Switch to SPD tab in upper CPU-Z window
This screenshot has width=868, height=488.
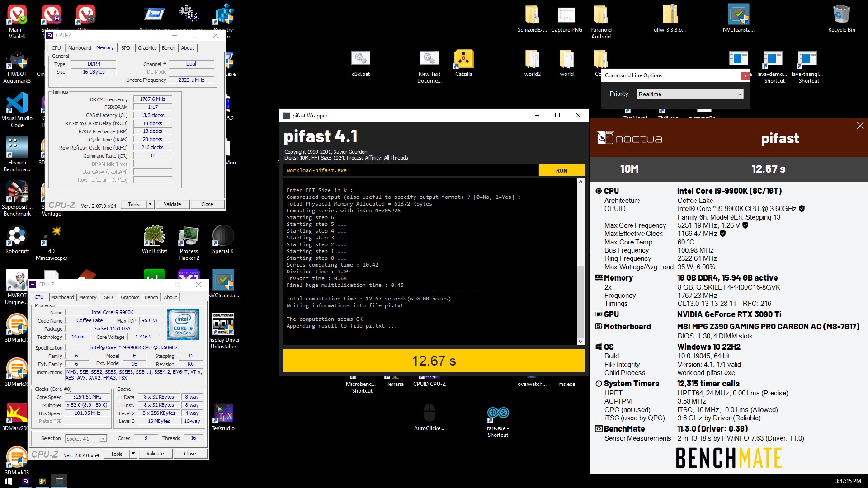point(126,48)
